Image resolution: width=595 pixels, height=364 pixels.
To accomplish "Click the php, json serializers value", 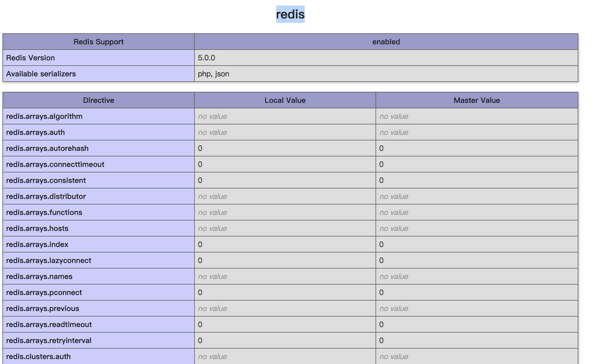I will [x=213, y=74].
